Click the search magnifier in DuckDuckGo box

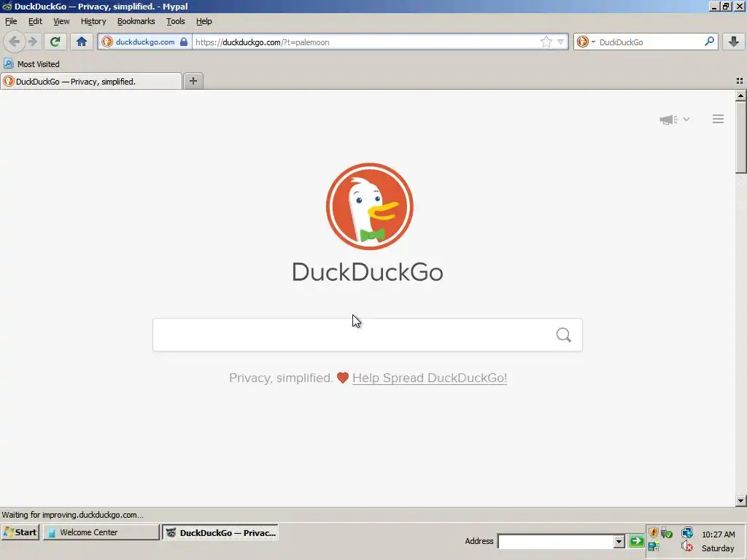coord(564,335)
